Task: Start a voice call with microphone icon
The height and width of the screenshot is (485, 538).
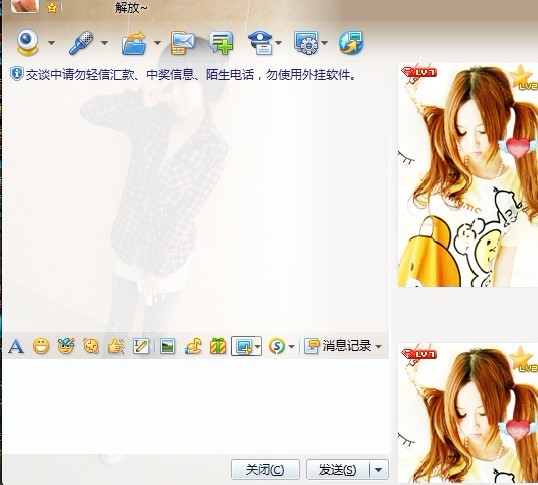Action: [81, 43]
